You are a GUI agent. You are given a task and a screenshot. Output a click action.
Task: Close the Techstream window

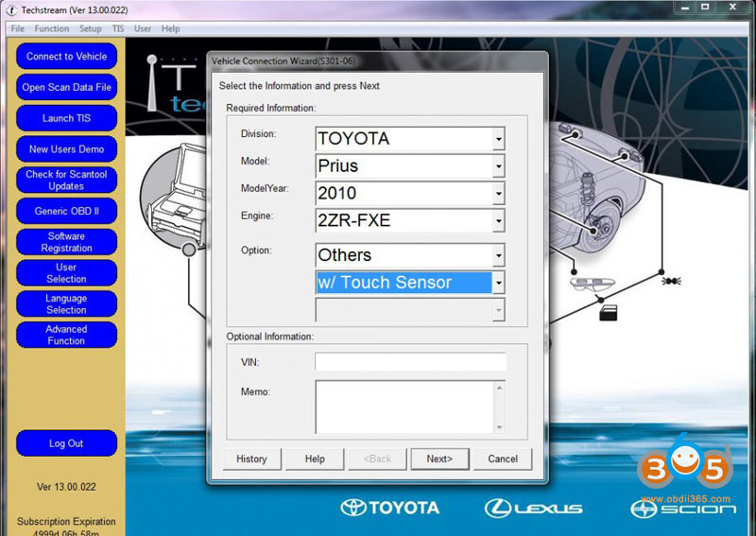tap(733, 7)
